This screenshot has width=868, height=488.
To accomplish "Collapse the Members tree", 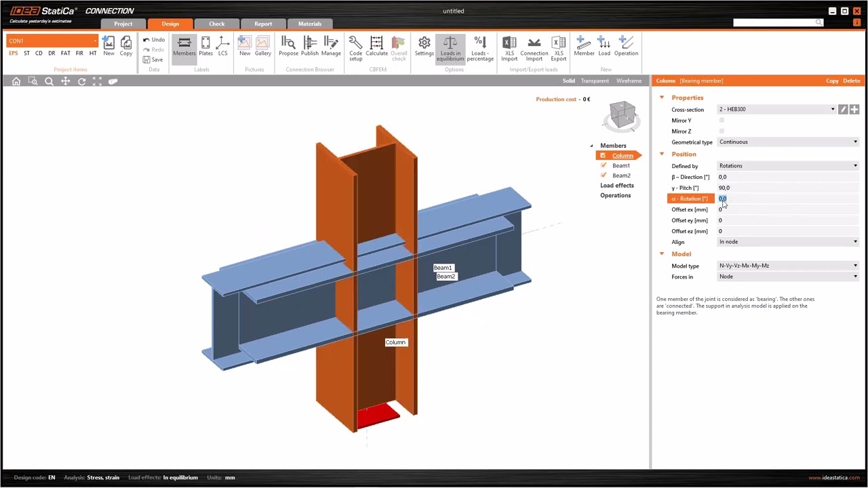I will pos(591,146).
